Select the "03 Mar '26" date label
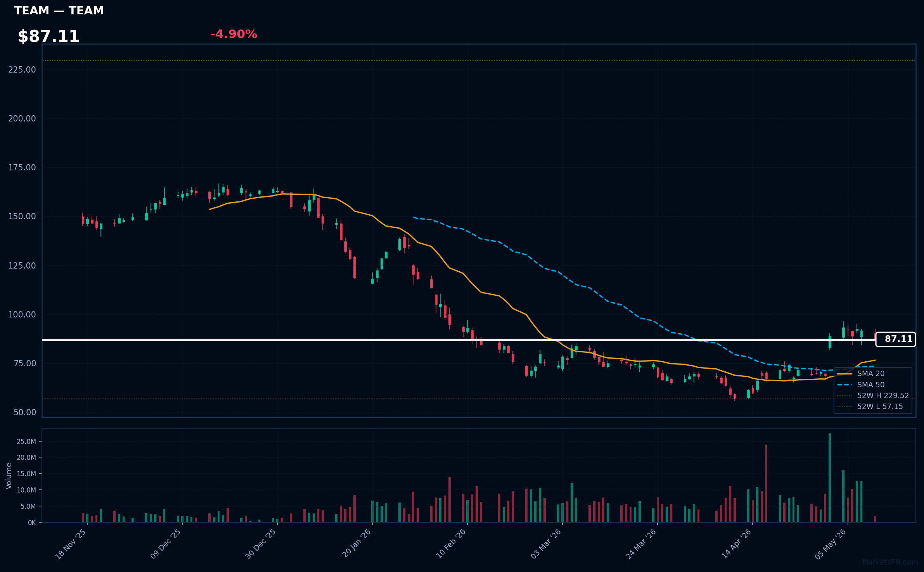This screenshot has width=924, height=572. click(x=546, y=544)
